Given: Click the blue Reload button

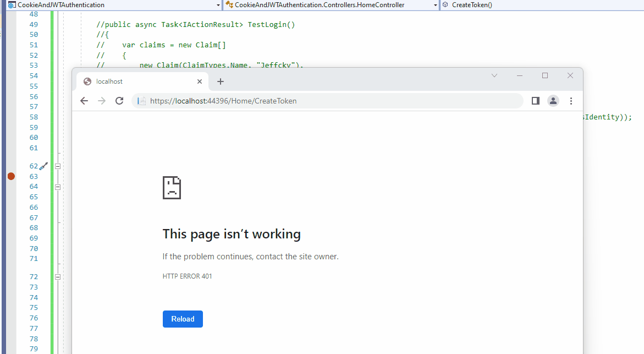Looking at the screenshot, I should pos(183,319).
